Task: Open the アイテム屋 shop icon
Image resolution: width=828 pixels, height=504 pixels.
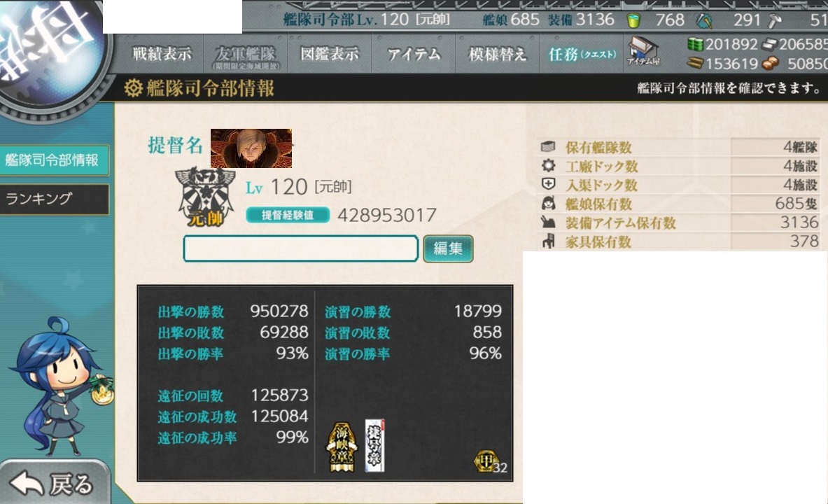Action: click(643, 51)
